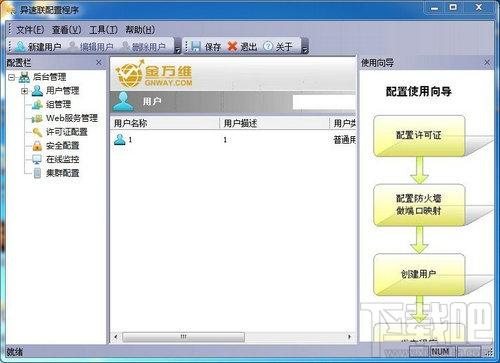Select the Web服务管理 icon
500x363 pixels.
point(37,118)
